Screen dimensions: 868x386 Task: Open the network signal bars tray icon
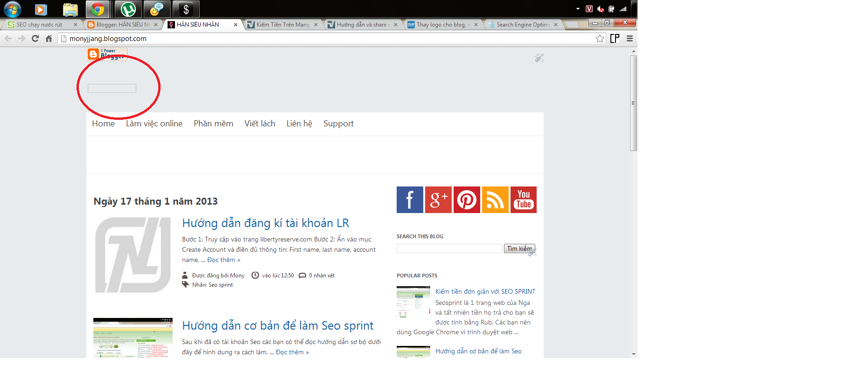623,9
